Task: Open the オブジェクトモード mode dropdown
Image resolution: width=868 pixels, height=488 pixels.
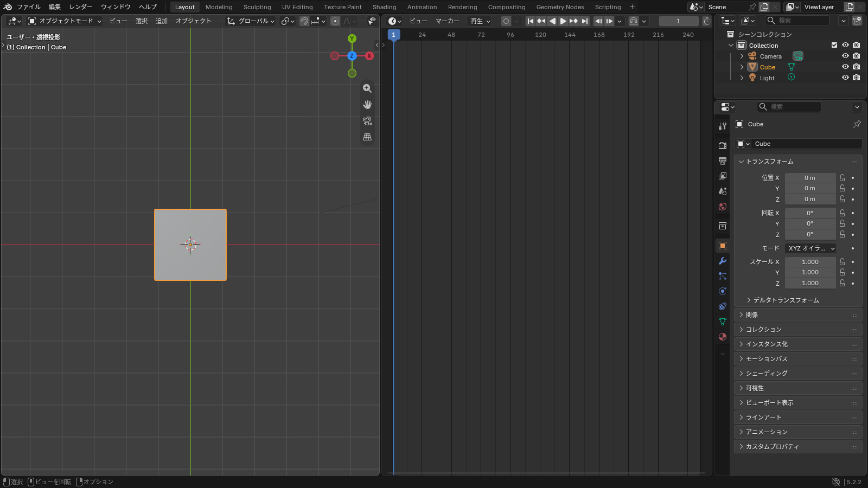Action: (65, 21)
